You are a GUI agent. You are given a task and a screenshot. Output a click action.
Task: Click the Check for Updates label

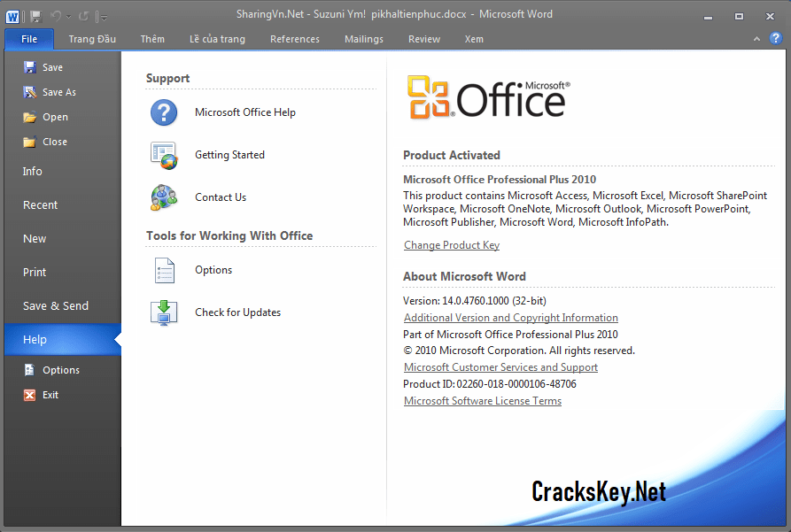click(237, 312)
